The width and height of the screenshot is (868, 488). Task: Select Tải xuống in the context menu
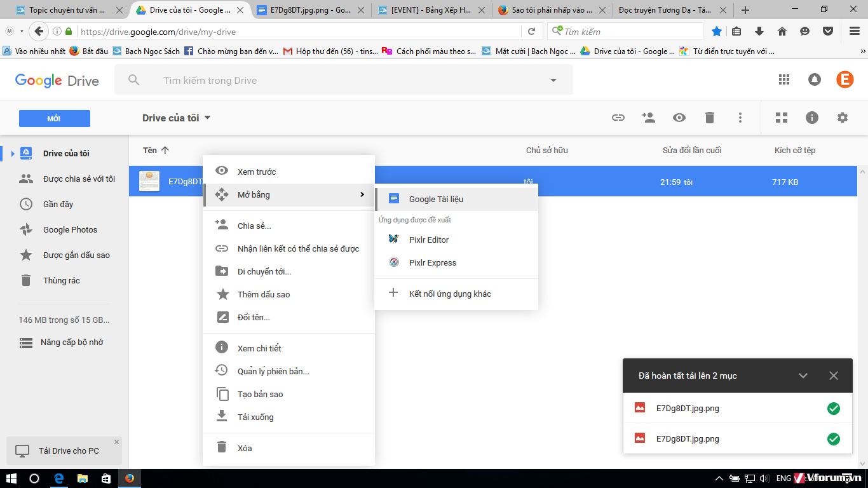(x=255, y=417)
